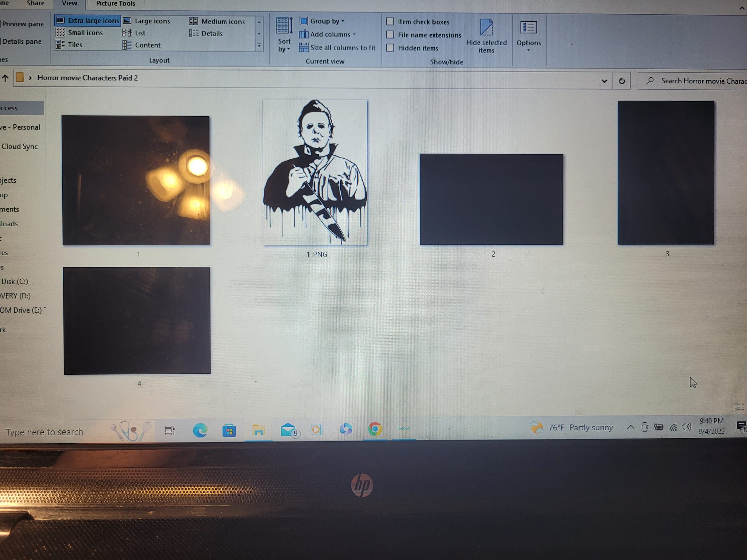
Task: Open battery status in system tray
Action: (658, 427)
